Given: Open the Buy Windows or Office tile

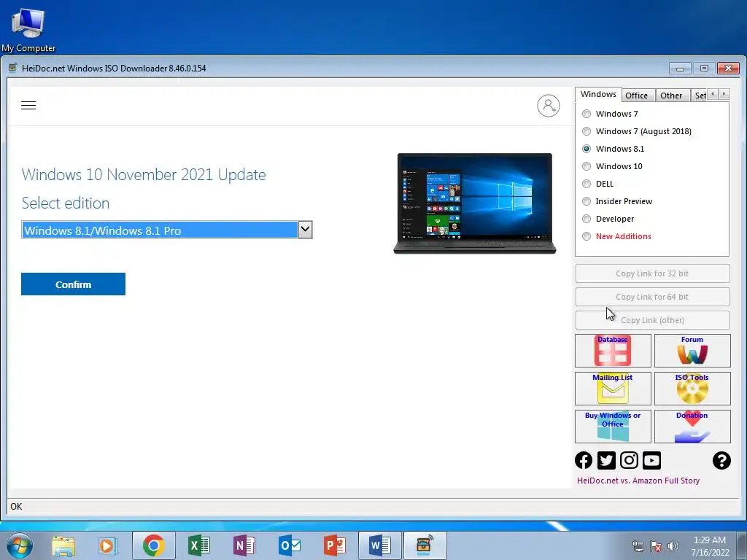Looking at the screenshot, I should (x=613, y=426).
